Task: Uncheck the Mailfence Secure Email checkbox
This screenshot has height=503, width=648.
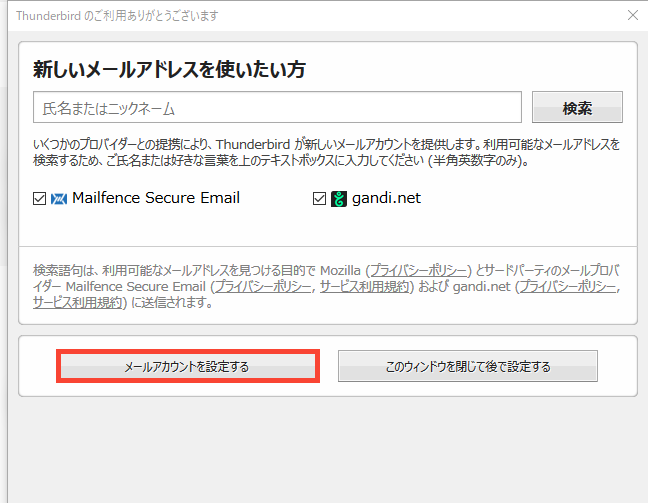Action: (39, 199)
